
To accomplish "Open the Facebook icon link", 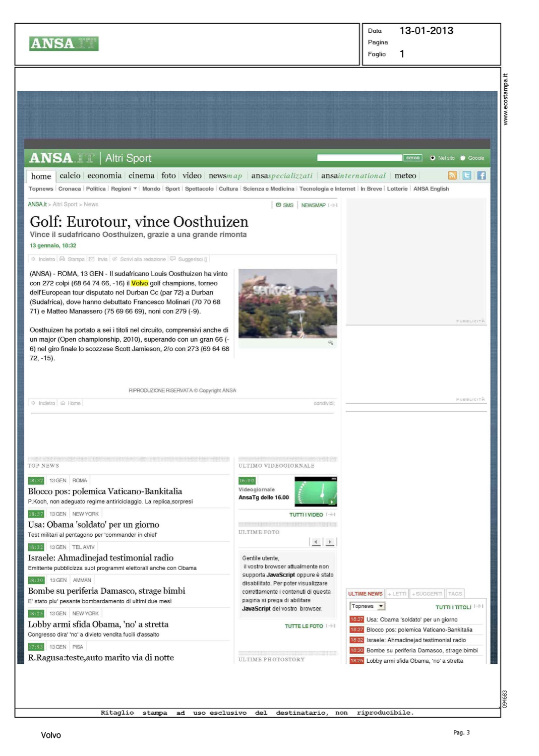I will pyautogui.click(x=482, y=175).
